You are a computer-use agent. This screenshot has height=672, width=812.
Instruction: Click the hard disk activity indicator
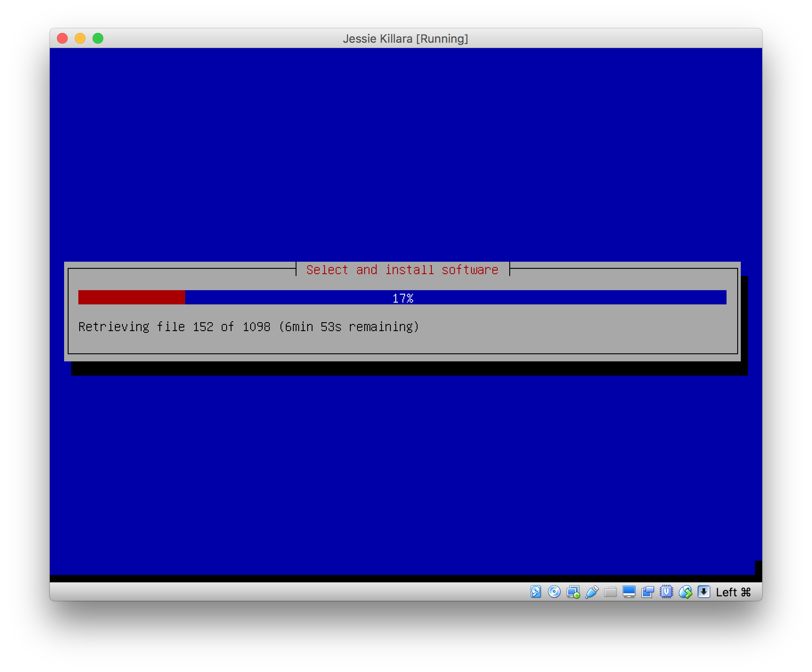(x=536, y=592)
